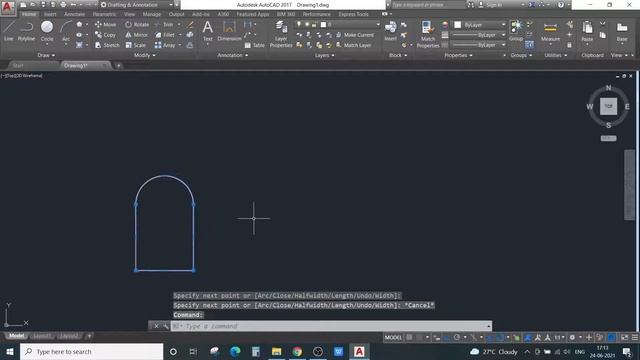Toggle clean screen icon in status bar
This screenshot has height=360, width=640.
[624, 338]
